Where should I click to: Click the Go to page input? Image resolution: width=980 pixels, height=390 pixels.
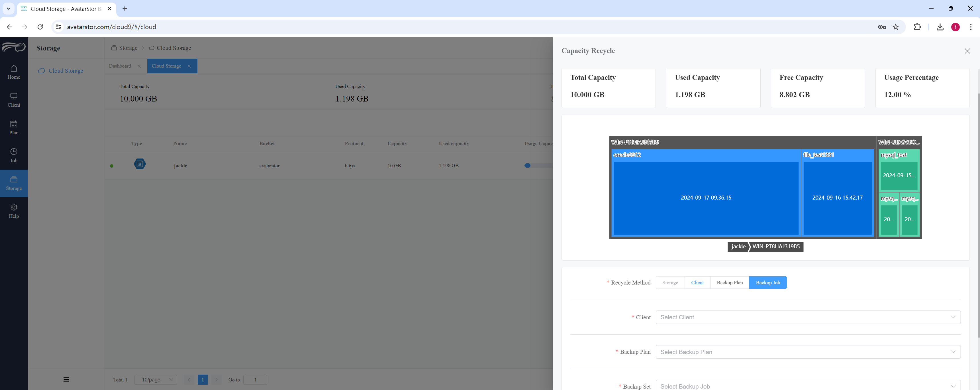pos(255,380)
